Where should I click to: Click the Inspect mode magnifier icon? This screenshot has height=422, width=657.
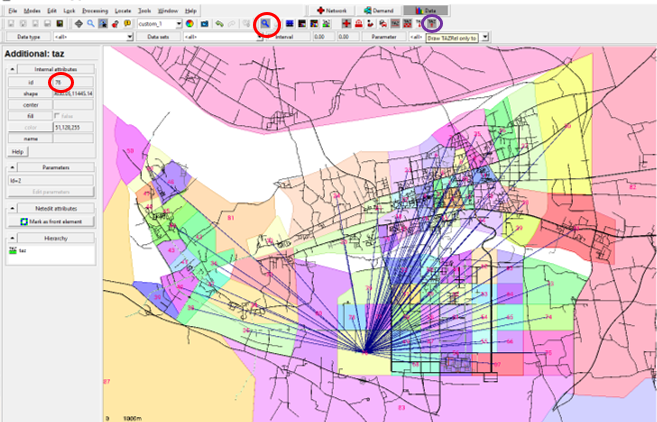tap(266, 22)
